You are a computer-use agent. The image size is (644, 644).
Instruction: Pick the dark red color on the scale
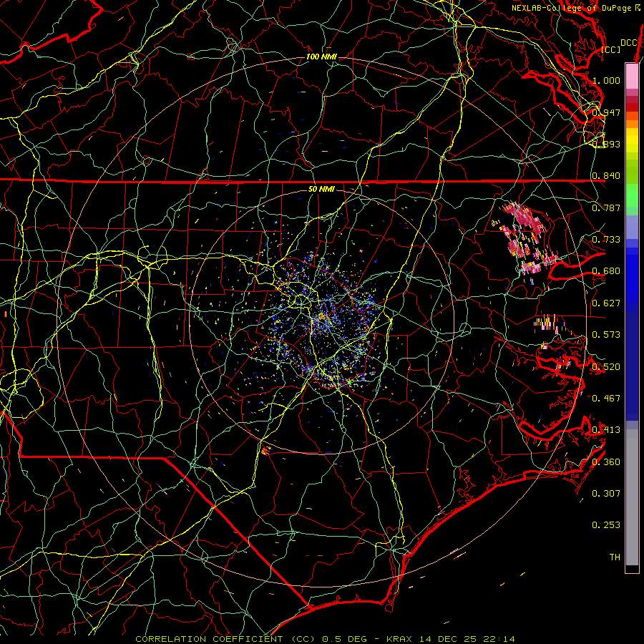pyautogui.click(x=632, y=107)
